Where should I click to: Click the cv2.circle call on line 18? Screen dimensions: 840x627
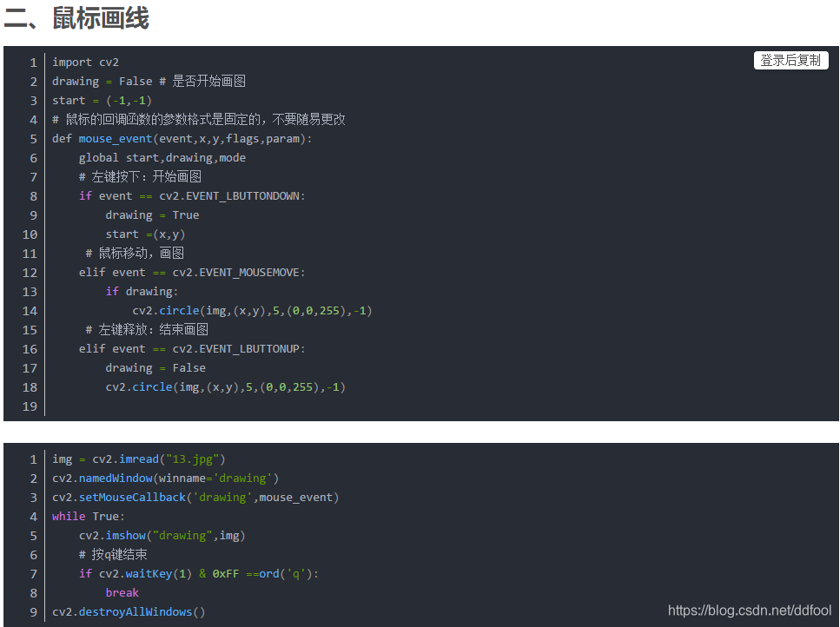226,387
